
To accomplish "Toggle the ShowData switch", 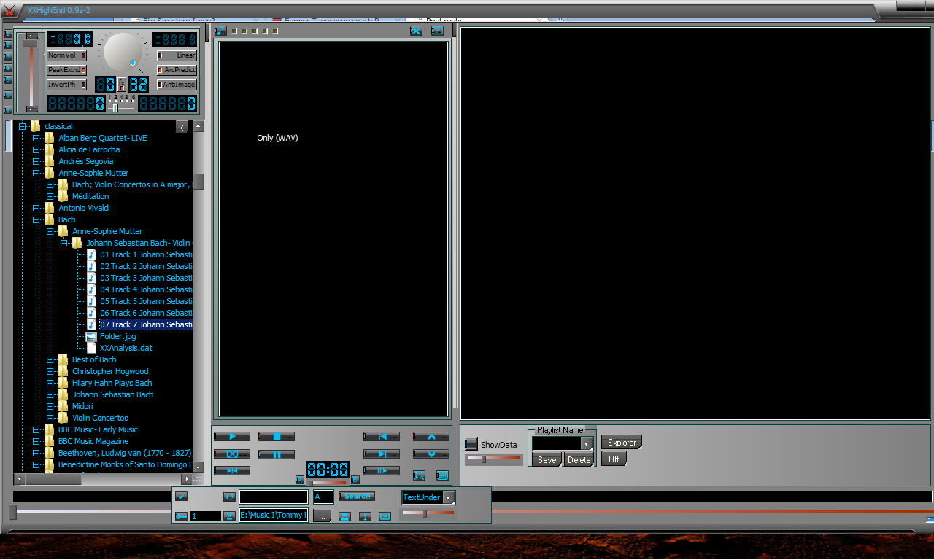I will (471, 444).
